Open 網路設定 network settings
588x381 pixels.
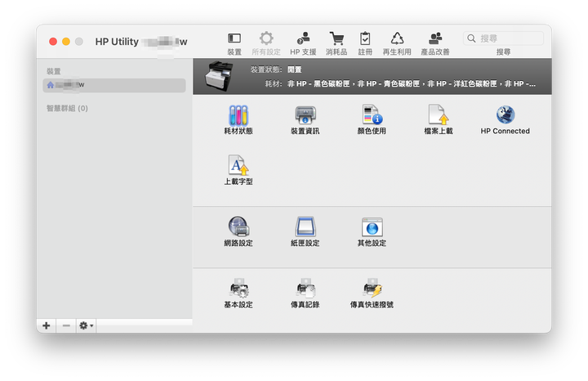[238, 231]
